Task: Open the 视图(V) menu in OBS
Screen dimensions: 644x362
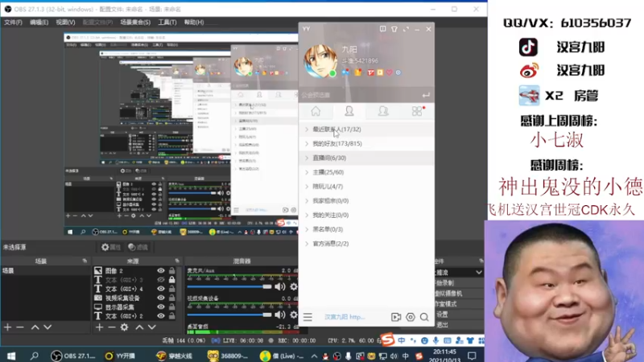Action: 65,23
